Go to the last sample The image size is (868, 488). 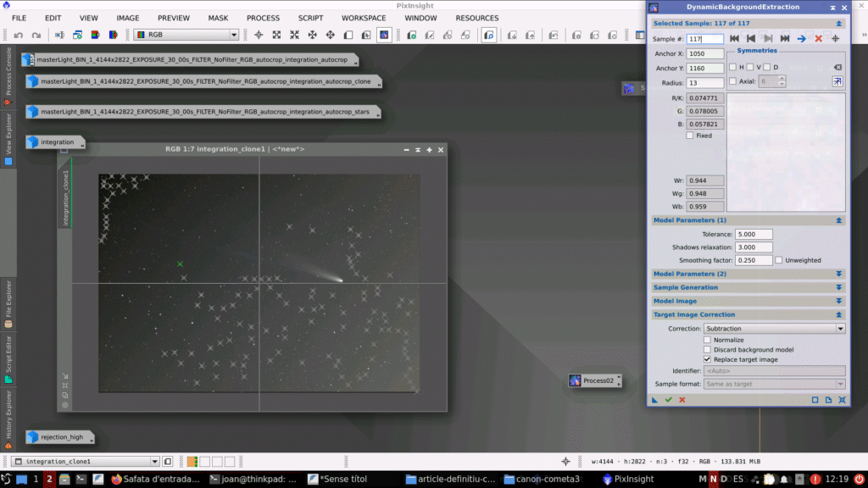click(785, 39)
